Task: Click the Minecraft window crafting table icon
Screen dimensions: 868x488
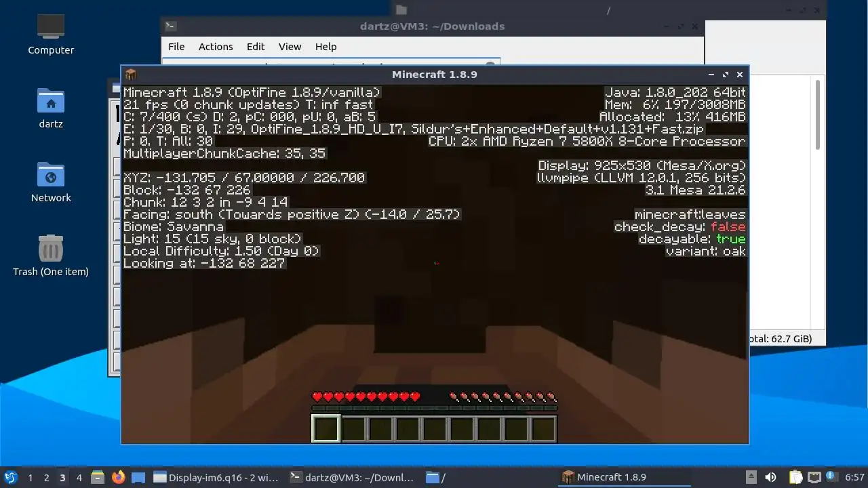Action: [131, 75]
